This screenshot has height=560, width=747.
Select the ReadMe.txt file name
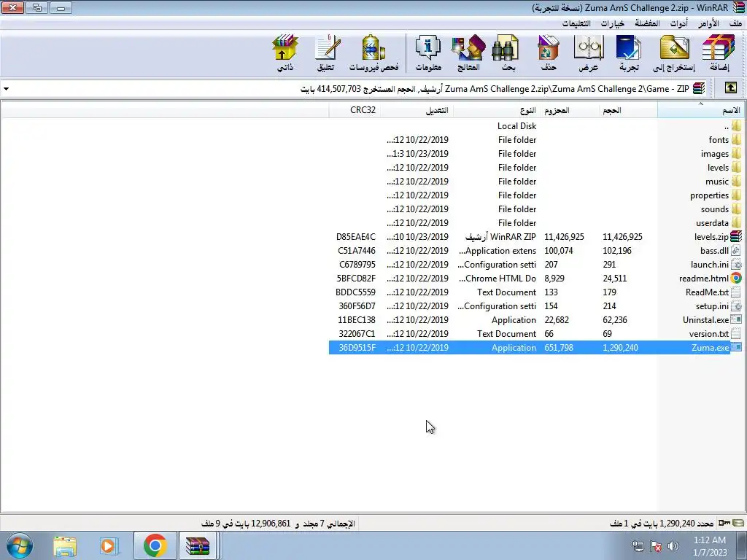coord(707,292)
